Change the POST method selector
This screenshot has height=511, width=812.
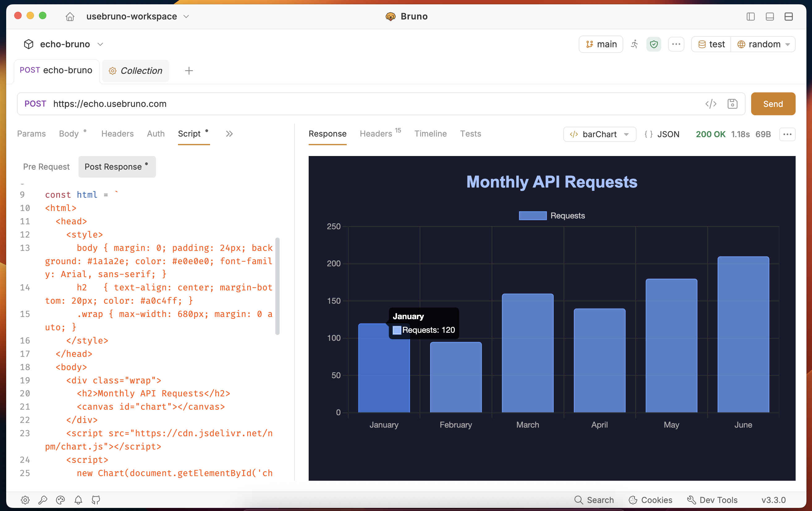tap(35, 104)
